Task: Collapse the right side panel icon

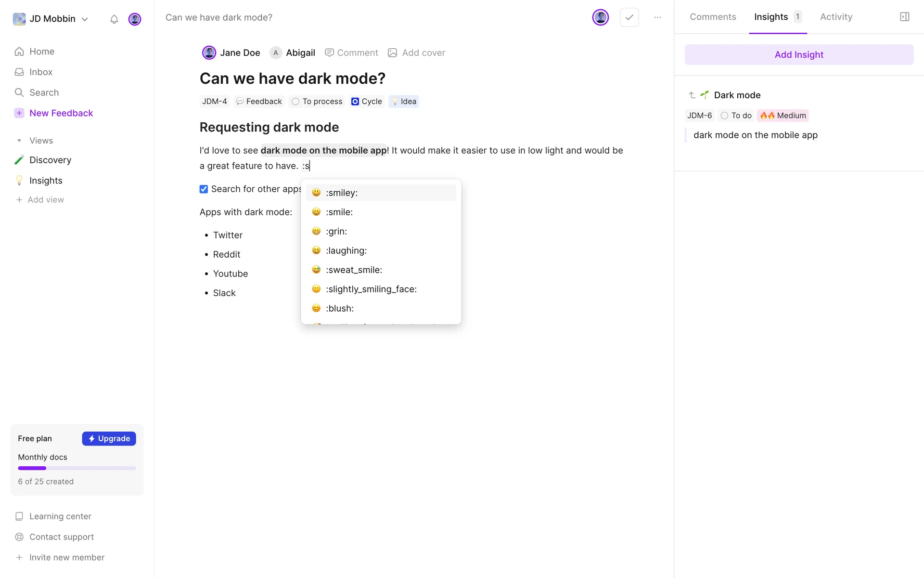Action: [904, 17]
